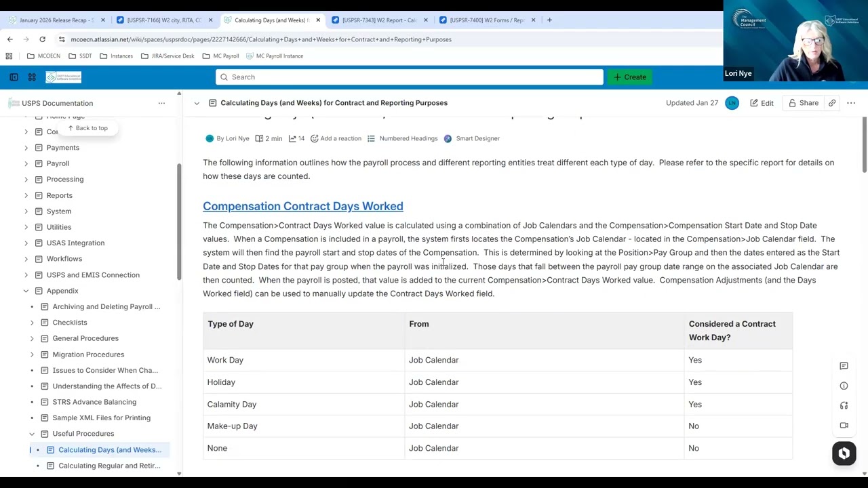This screenshot has width=868, height=488.
Task: Click the SSDT Educational Software Solutions logo
Action: [x=64, y=77]
